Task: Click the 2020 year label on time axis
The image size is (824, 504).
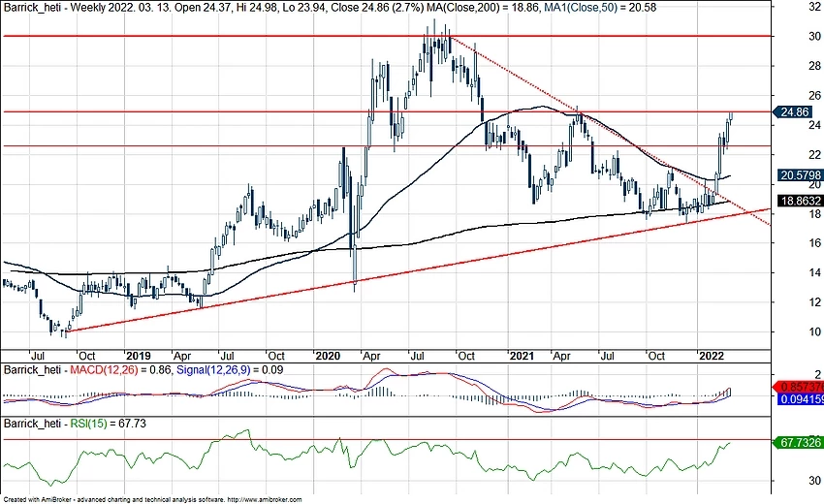Action: [x=328, y=356]
